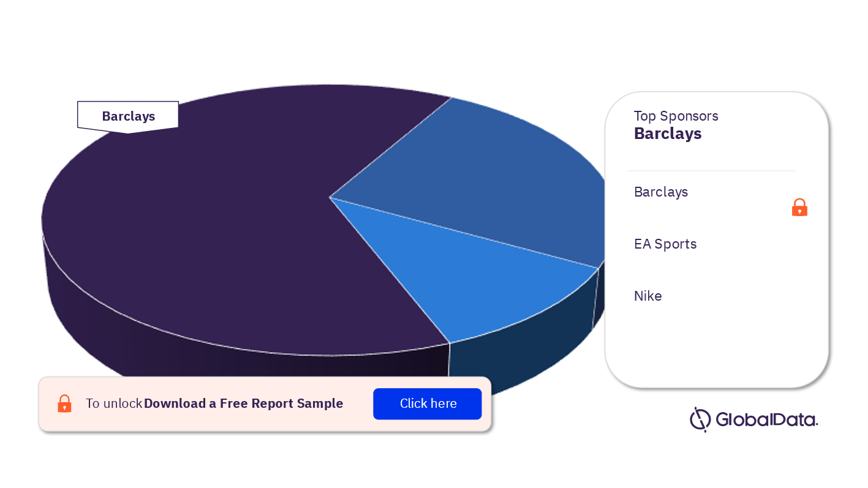Select EA Sports in the sponsors list
The image size is (868, 488).
click(x=665, y=244)
